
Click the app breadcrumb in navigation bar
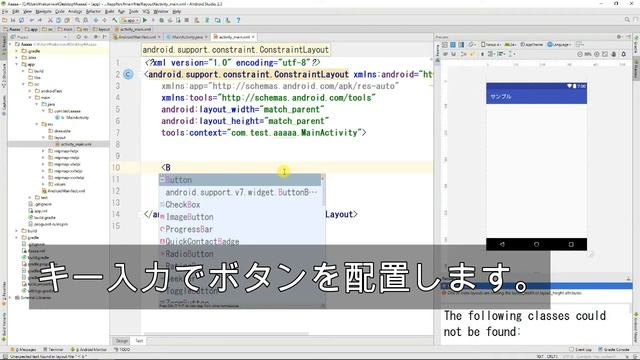tap(31, 29)
